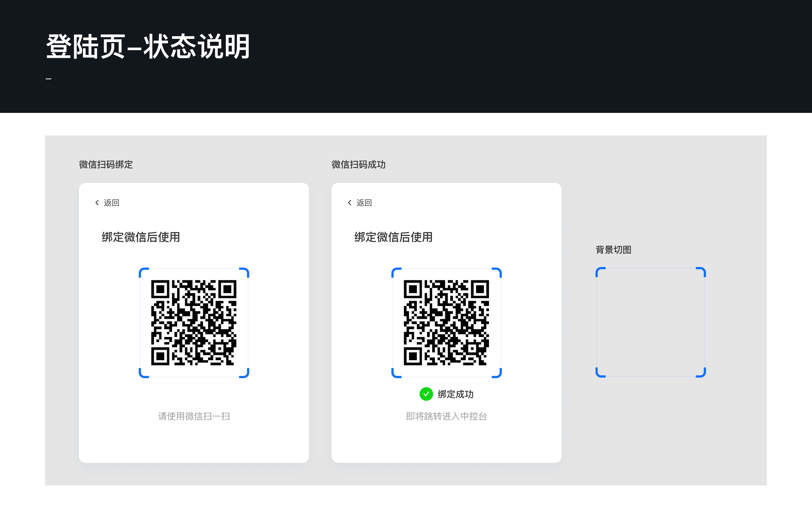Click the 绑定微信后使用 heading in the 微信扫码成功 card
The height and width of the screenshot is (508, 812).
pos(394,237)
